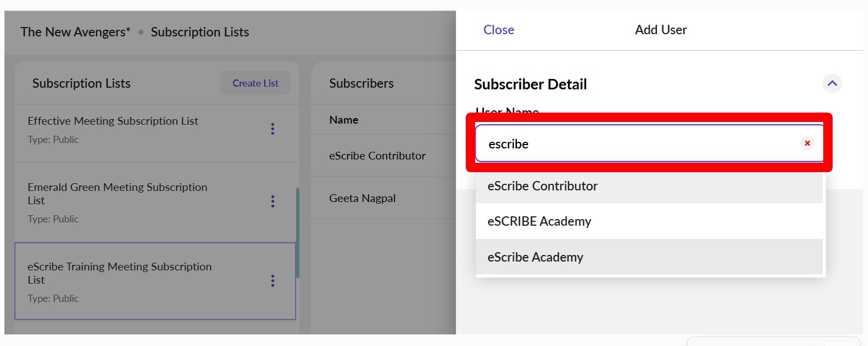Click eScribe Contributor in the Subscribers table

(377, 156)
